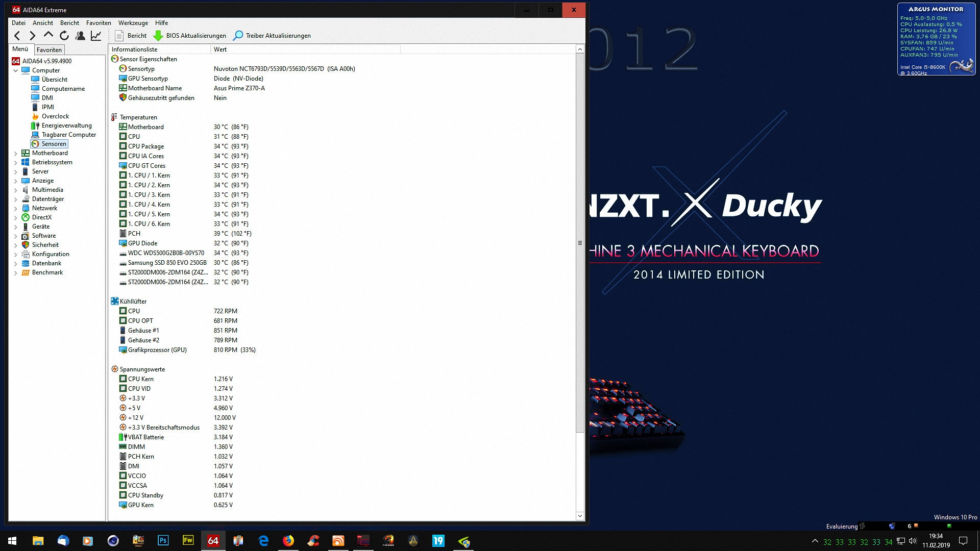Open the Werkzeuge menu
The image size is (980, 551).
coord(133,23)
